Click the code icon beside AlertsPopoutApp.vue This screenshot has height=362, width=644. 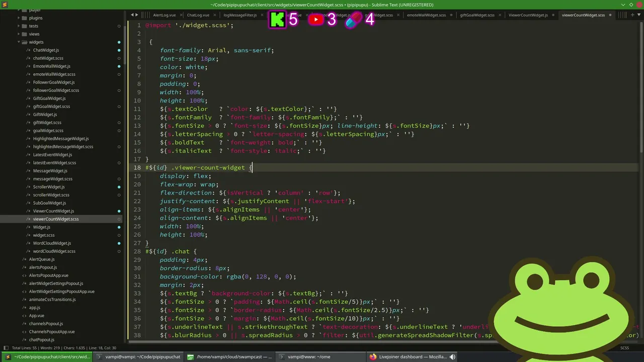point(24,276)
